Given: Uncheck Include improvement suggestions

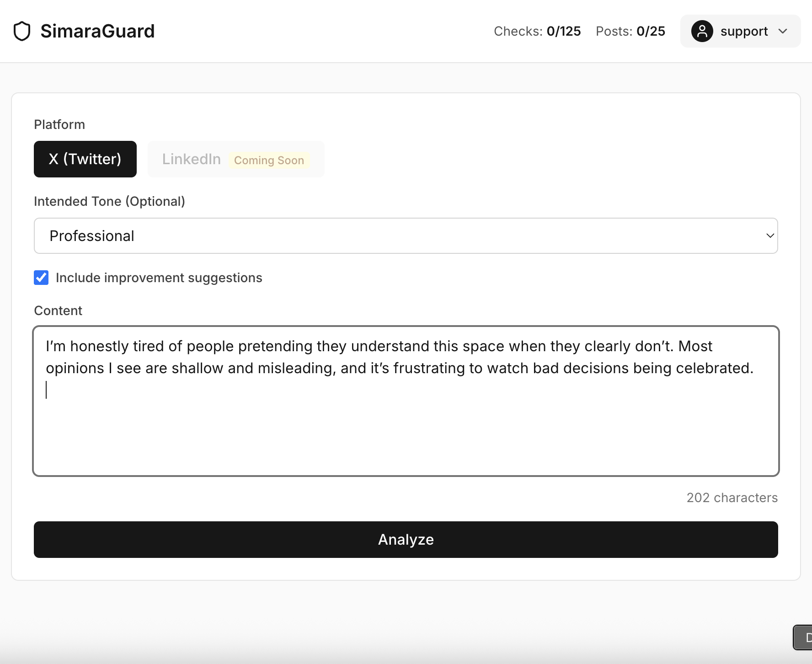Looking at the screenshot, I should pyautogui.click(x=41, y=278).
